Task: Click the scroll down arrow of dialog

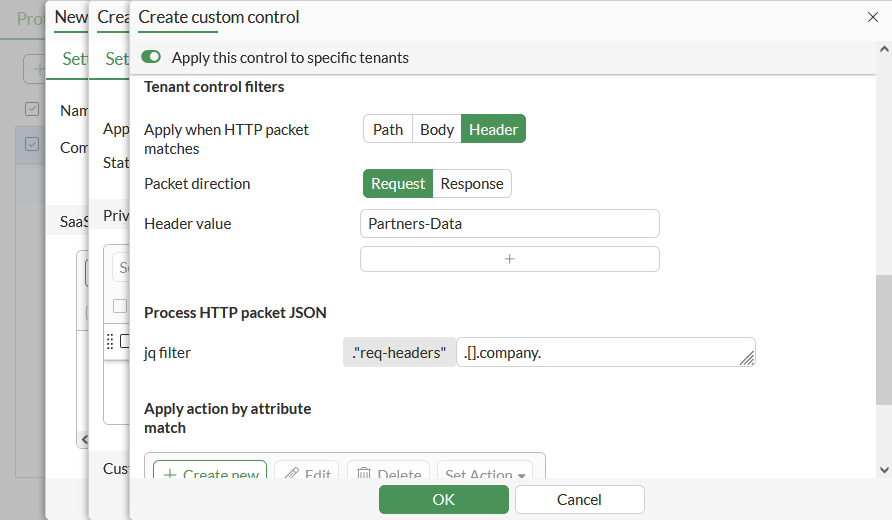Action: (884, 469)
